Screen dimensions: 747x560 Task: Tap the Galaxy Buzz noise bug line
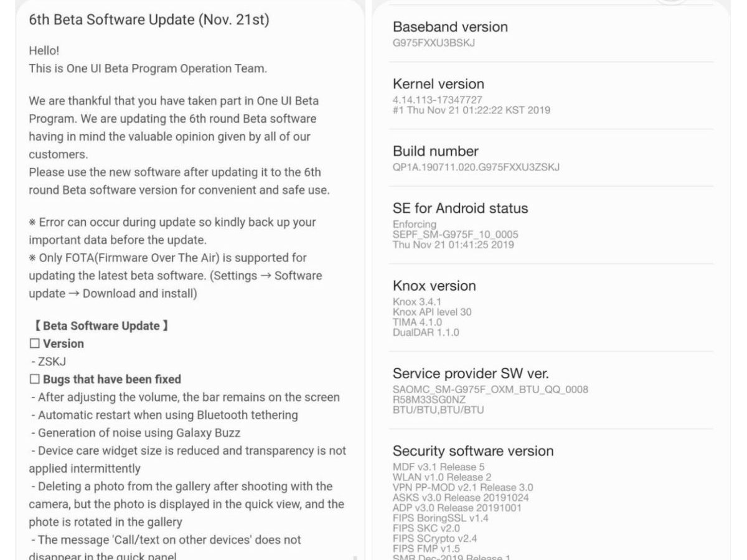pyautogui.click(x=139, y=433)
